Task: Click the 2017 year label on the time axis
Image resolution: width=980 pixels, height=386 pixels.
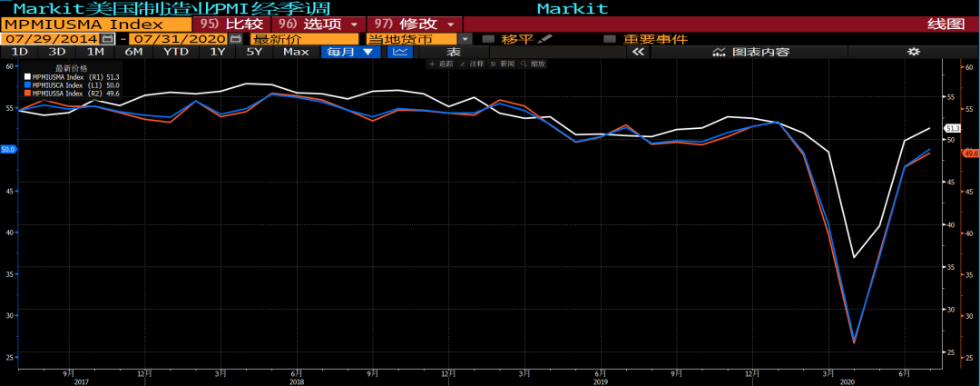Action: [82, 381]
